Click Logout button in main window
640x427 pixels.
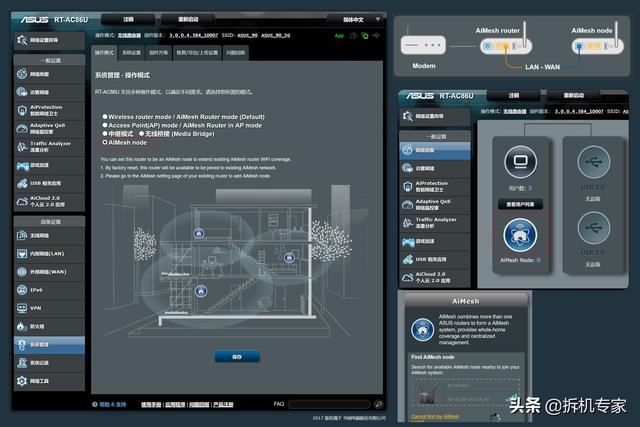pos(128,19)
